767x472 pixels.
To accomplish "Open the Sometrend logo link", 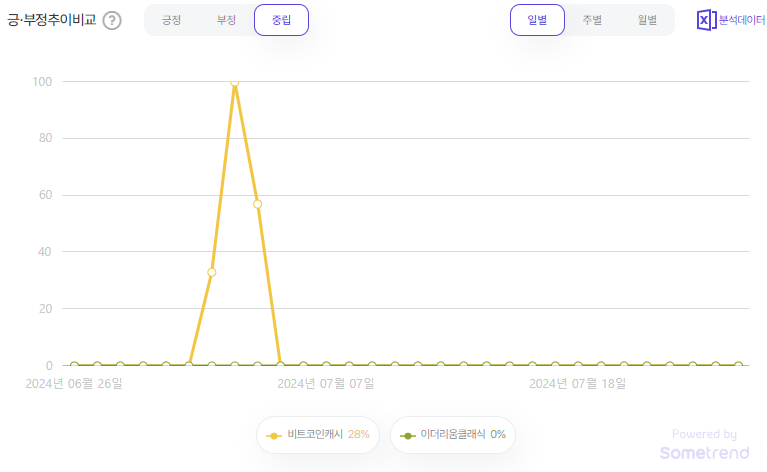I will click(x=704, y=453).
